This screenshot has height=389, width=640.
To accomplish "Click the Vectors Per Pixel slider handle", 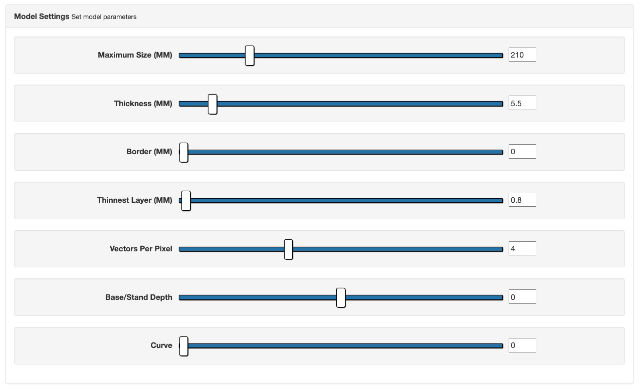I will coord(288,249).
